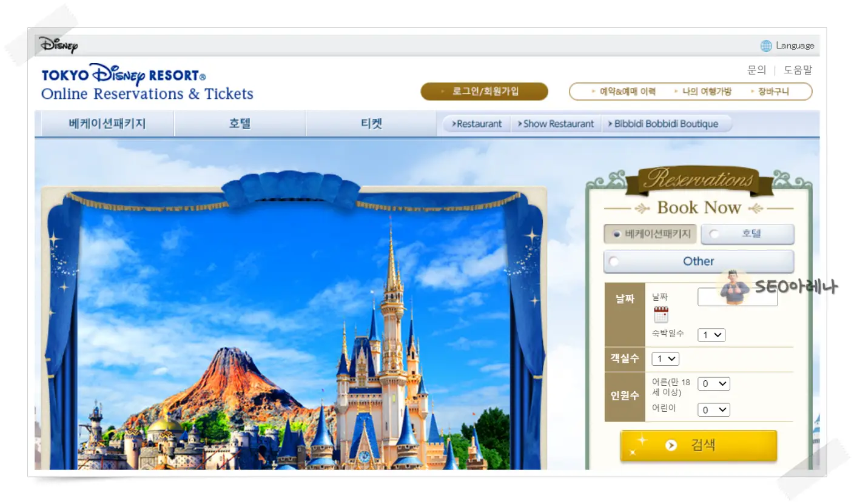Open the globe Language icon
Screen dimensions: 854x504
pyautogui.click(x=766, y=45)
